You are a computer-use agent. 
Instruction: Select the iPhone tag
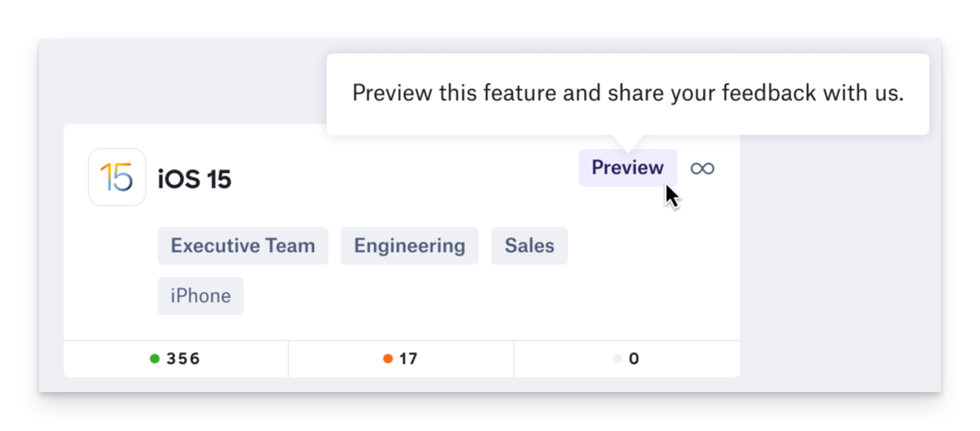200,296
